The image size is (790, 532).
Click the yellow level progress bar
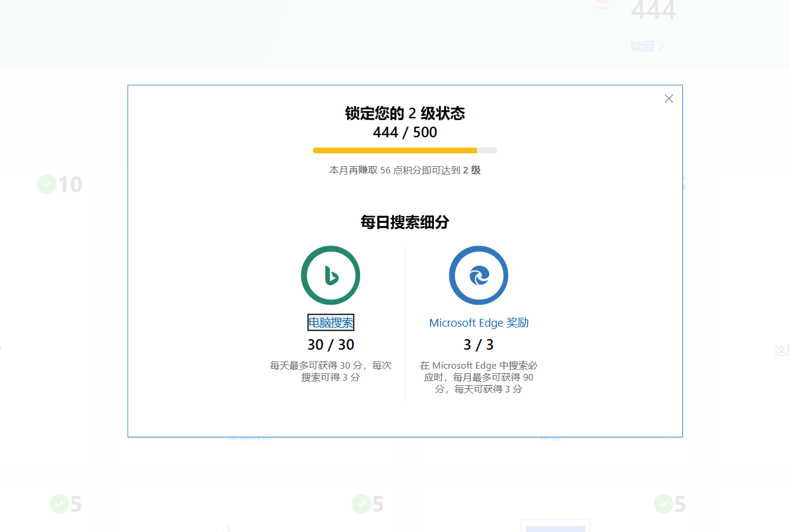point(405,150)
